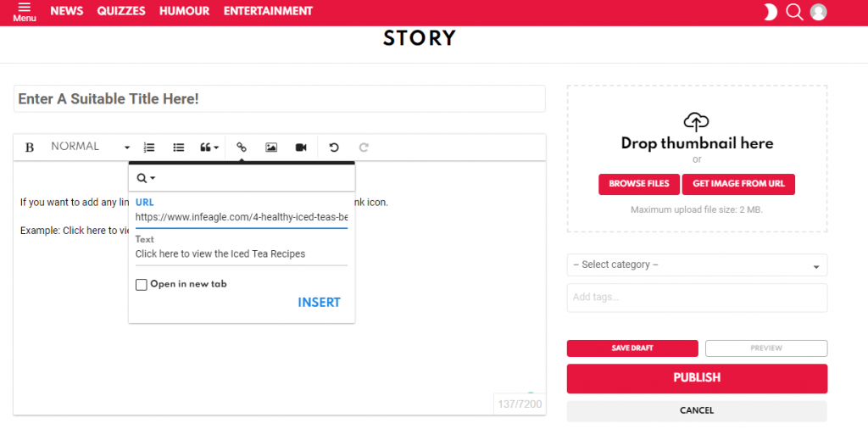This screenshot has height=429, width=868.
Task: Click the insert link chain icon
Action: click(242, 148)
